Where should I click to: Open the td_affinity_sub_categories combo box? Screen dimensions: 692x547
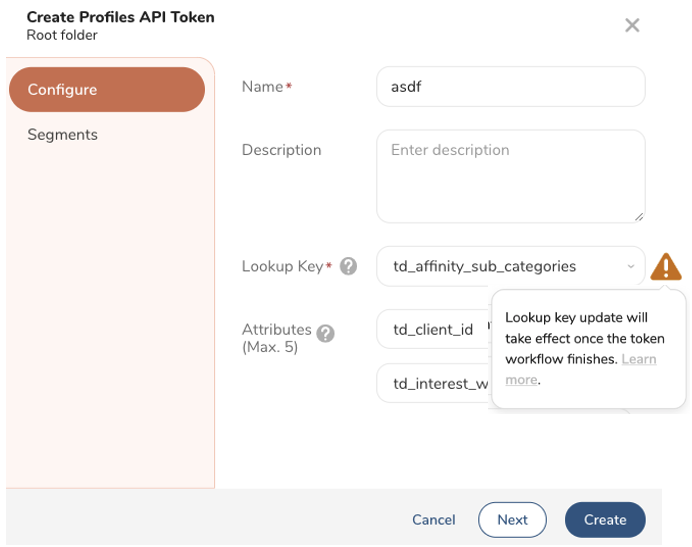click(x=500, y=267)
